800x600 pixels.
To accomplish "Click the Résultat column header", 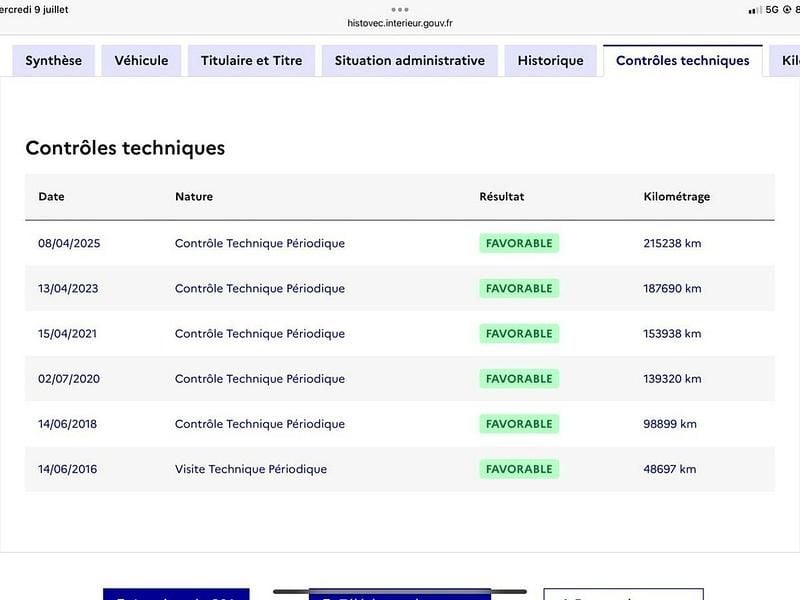I will click(x=501, y=197).
